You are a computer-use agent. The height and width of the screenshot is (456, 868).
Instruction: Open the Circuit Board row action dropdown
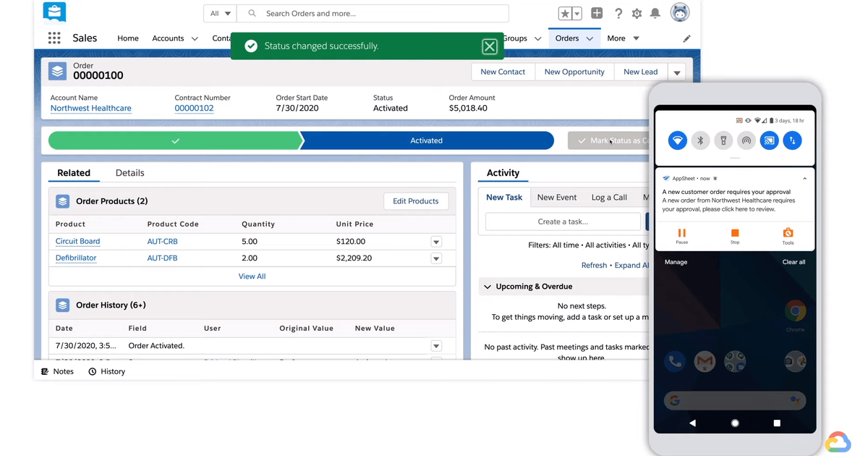click(436, 242)
